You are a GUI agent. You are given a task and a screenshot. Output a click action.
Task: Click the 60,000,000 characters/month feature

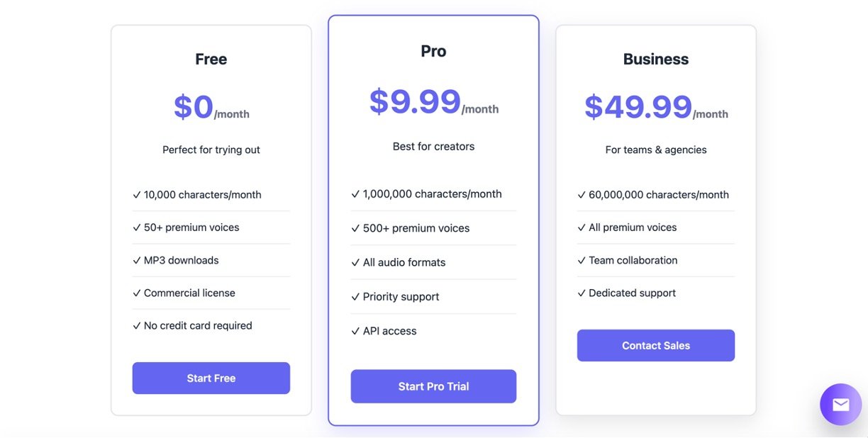(658, 194)
